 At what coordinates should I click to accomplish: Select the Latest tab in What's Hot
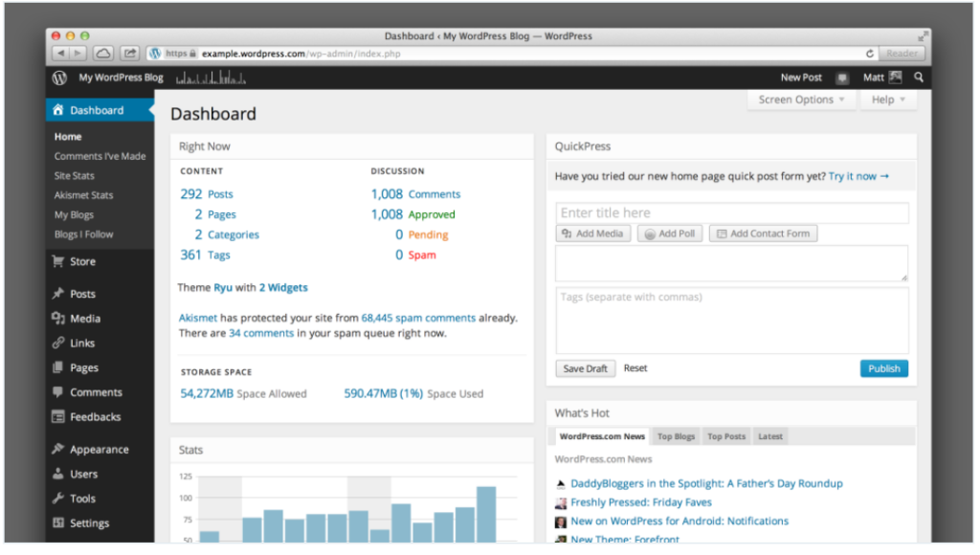(x=769, y=436)
